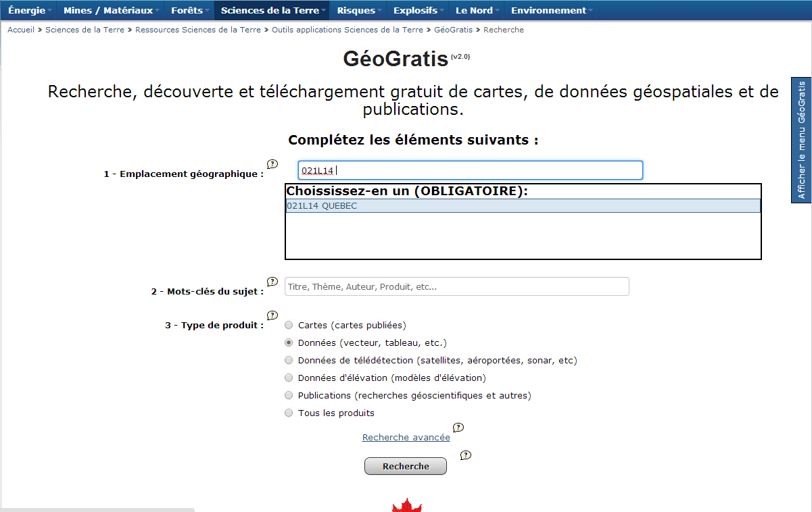Expand the Environnement menu
This screenshot has width=812, height=512.
[x=551, y=10]
